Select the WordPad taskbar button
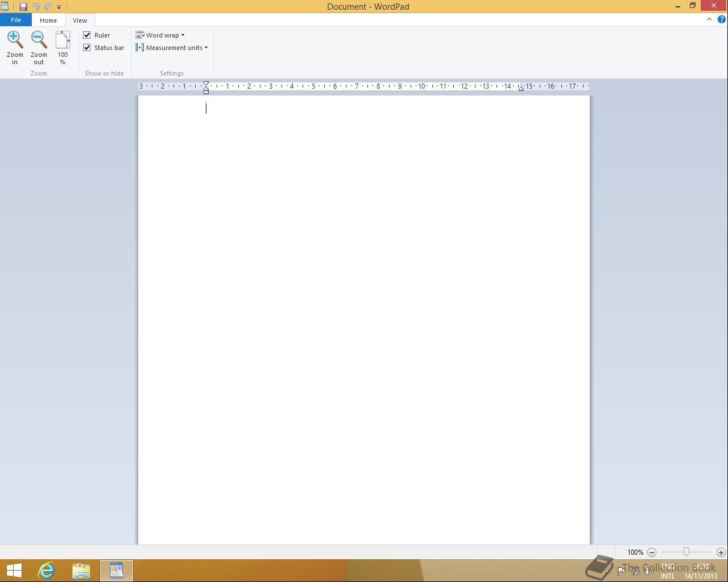The image size is (728, 582). tap(117, 571)
